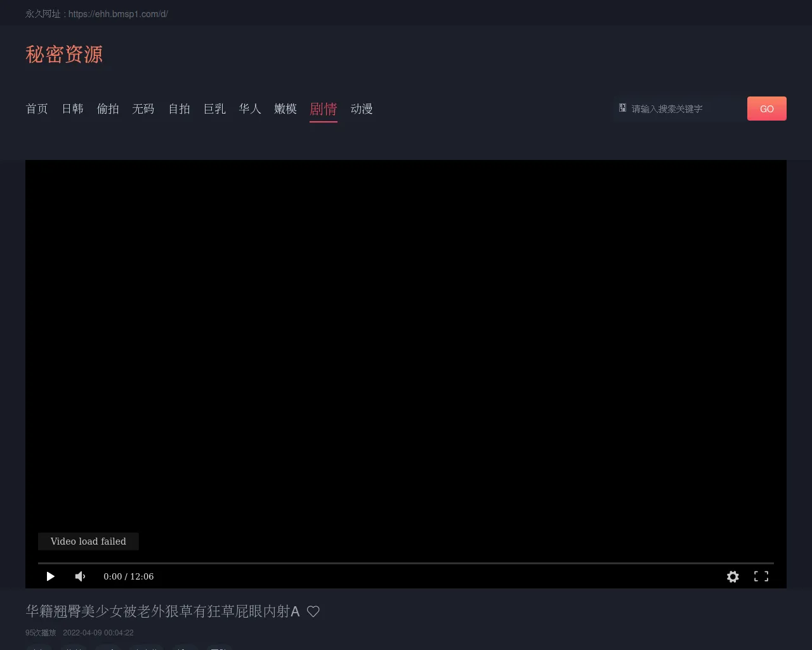Click the video progress bar
Image resolution: width=812 pixels, height=650 pixels.
pos(406,563)
